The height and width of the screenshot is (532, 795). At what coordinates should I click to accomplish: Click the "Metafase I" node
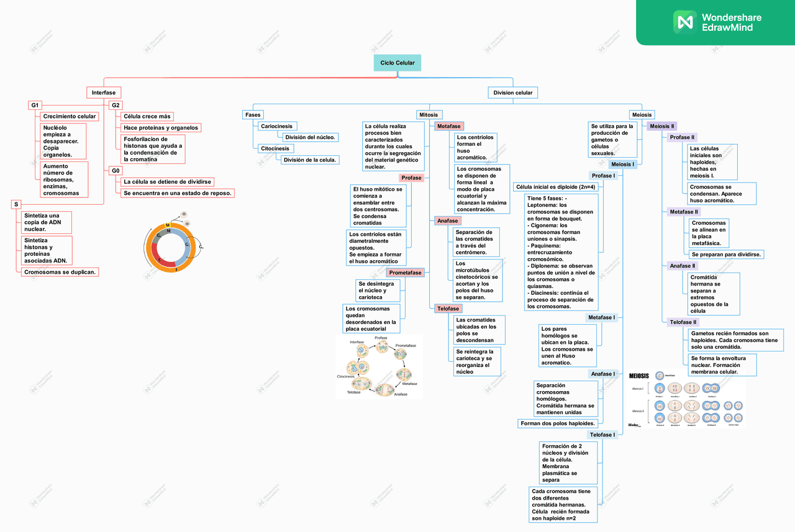pyautogui.click(x=602, y=317)
